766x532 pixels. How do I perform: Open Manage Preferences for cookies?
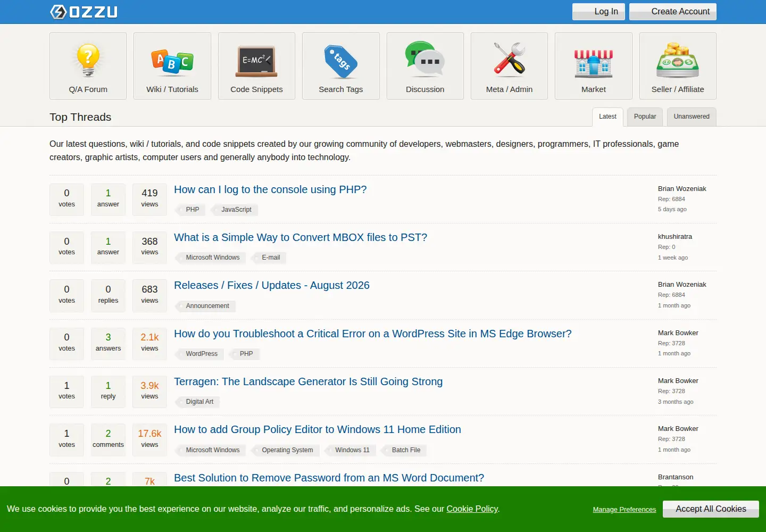pyautogui.click(x=625, y=510)
